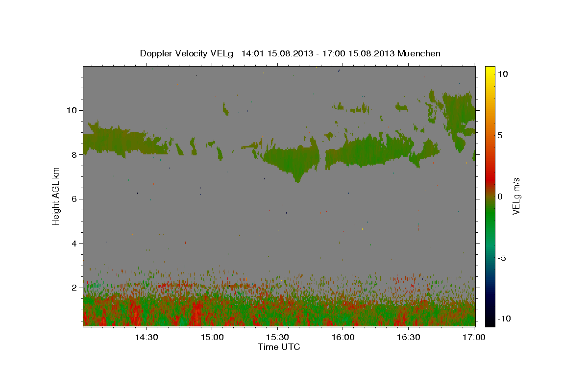
Task: Click the height tick label '10'
Action: pyautogui.click(x=73, y=110)
